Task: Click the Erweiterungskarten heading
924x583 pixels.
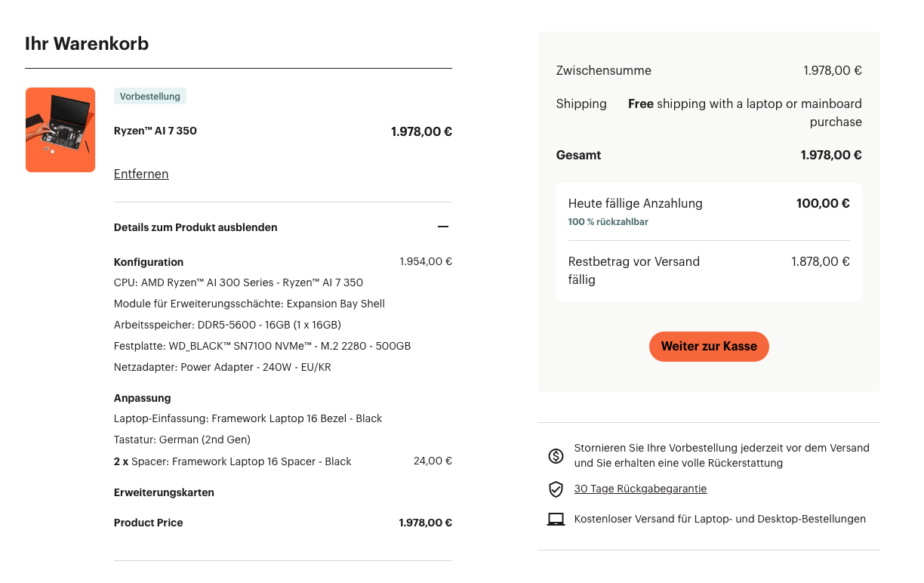Action: point(164,492)
